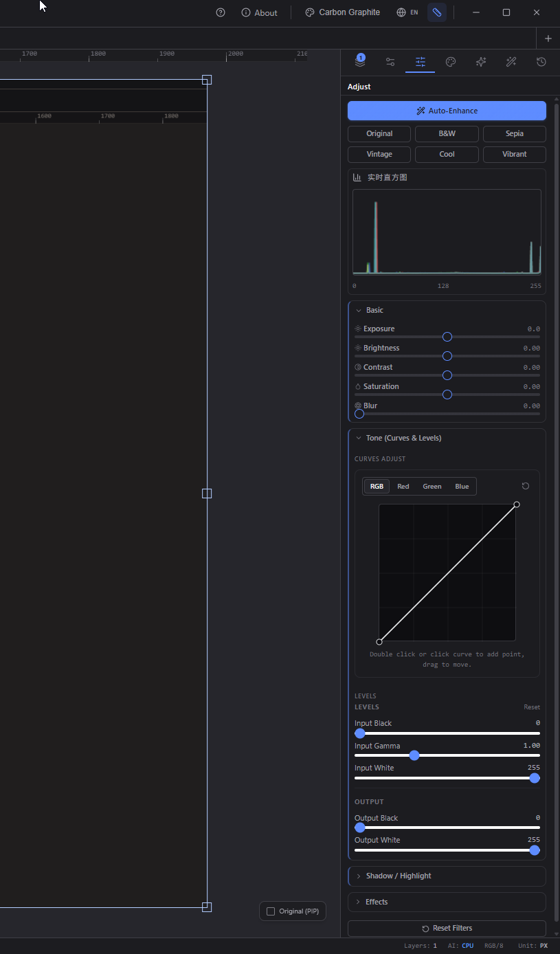This screenshot has width=560, height=954.
Task: Open the magic wand panel tab
Action: [x=511, y=62]
